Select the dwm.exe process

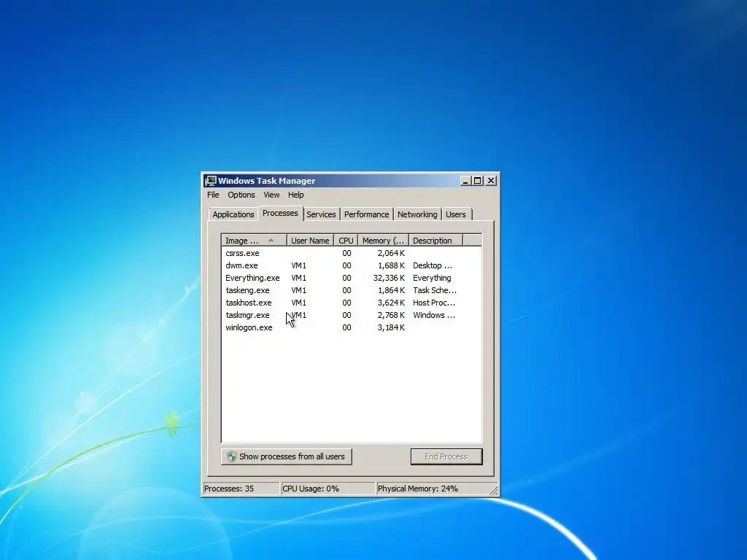coord(352,265)
